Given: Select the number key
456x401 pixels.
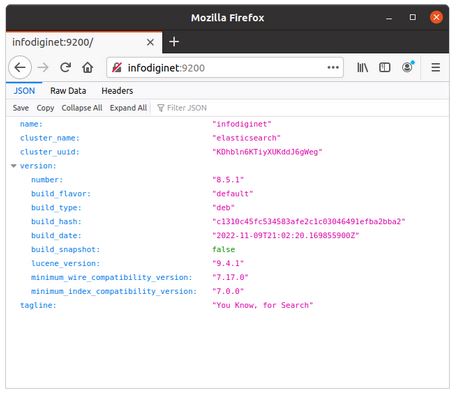Looking at the screenshot, I should point(47,180).
